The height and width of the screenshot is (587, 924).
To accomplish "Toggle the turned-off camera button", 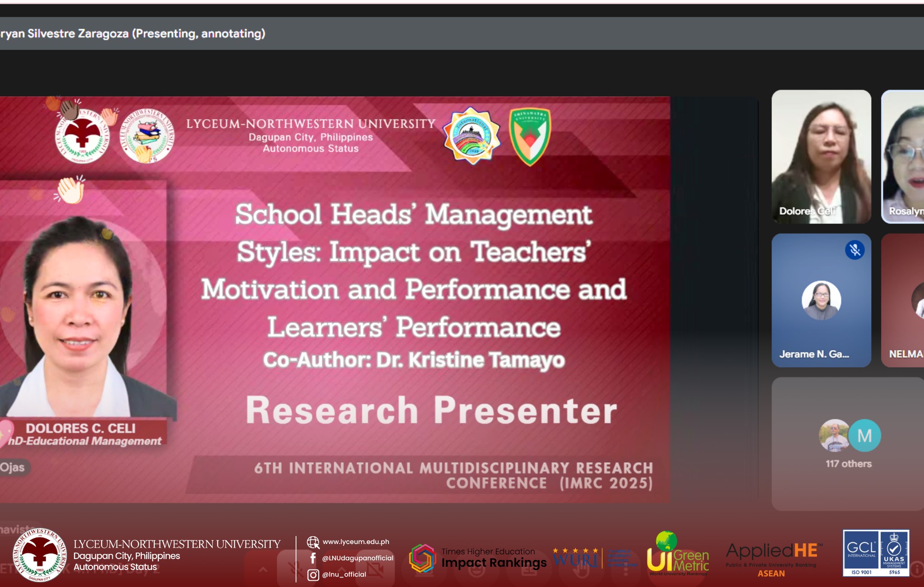I will point(375,569).
